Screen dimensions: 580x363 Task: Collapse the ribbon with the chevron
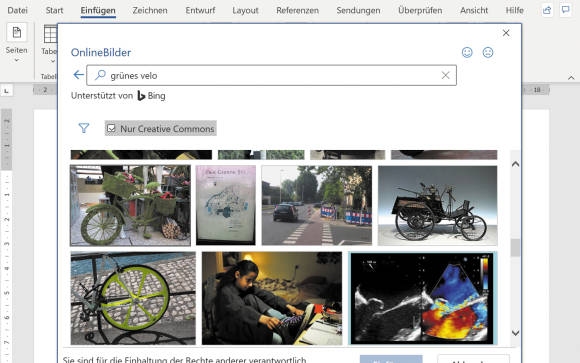click(571, 77)
